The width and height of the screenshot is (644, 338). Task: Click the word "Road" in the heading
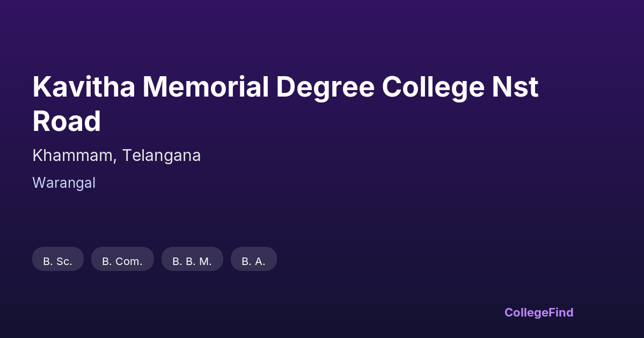coord(67,121)
